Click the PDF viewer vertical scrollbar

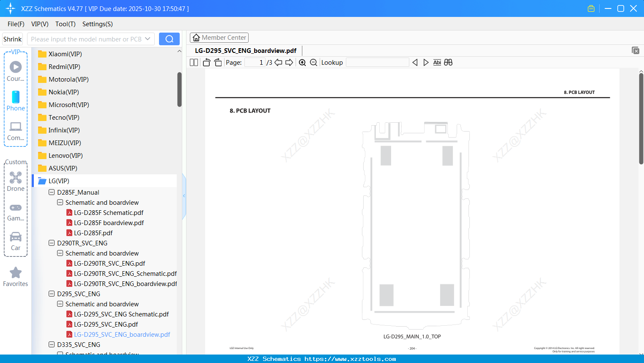click(641, 118)
